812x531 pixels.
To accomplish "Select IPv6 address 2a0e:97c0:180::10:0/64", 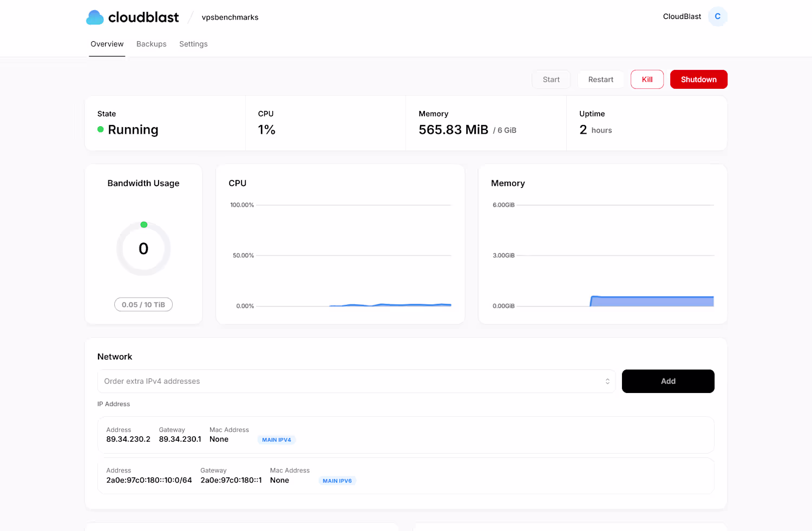I will point(149,480).
